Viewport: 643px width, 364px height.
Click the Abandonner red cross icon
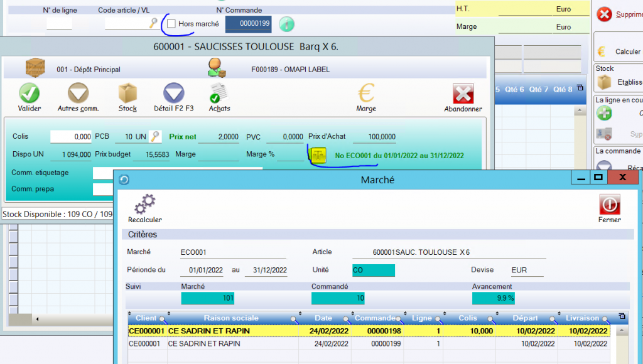coord(463,94)
